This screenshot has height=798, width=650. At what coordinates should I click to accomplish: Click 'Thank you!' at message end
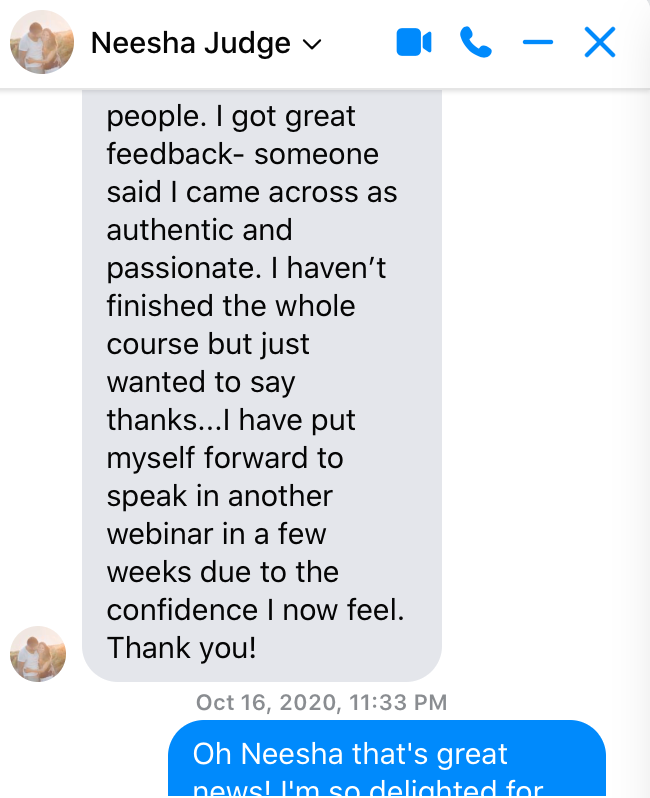(181, 648)
